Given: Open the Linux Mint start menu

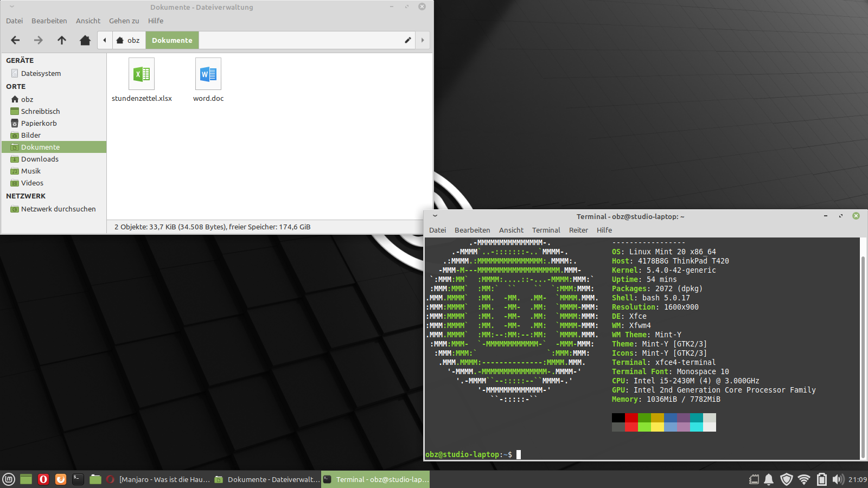Looking at the screenshot, I should click(9, 479).
